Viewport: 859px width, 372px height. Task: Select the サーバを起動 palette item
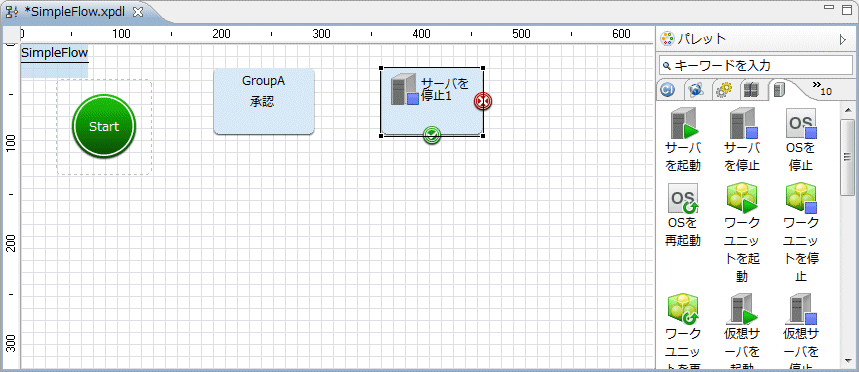pyautogui.click(x=683, y=140)
